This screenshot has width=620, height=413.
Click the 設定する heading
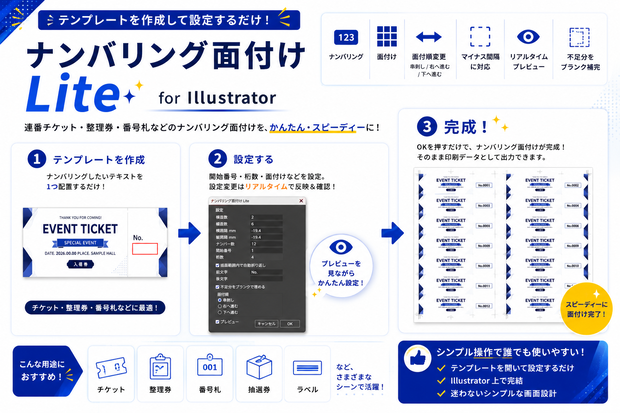pyautogui.click(x=253, y=159)
